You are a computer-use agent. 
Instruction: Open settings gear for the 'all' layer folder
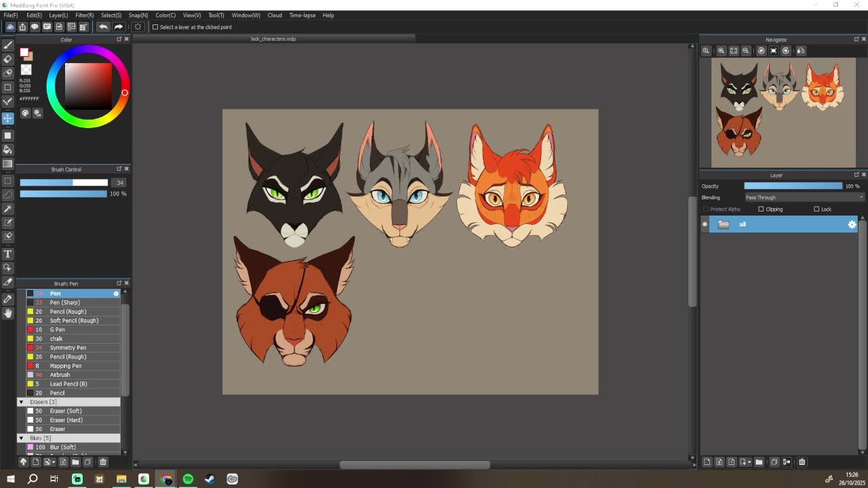852,224
